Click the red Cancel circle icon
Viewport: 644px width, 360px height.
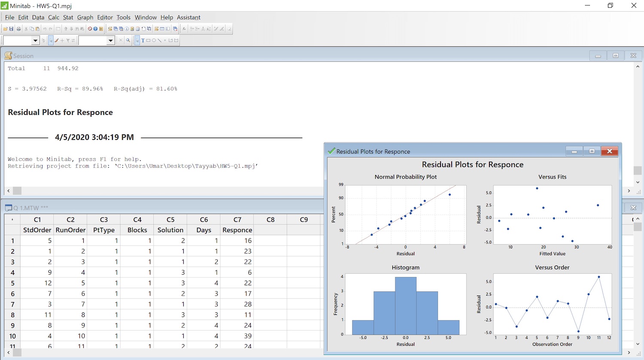(90, 29)
